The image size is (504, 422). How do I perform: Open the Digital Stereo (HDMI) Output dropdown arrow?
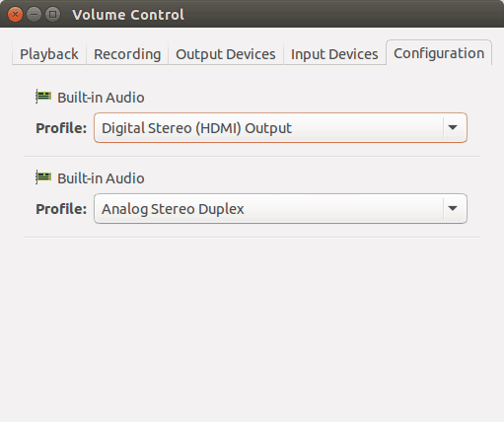click(453, 127)
